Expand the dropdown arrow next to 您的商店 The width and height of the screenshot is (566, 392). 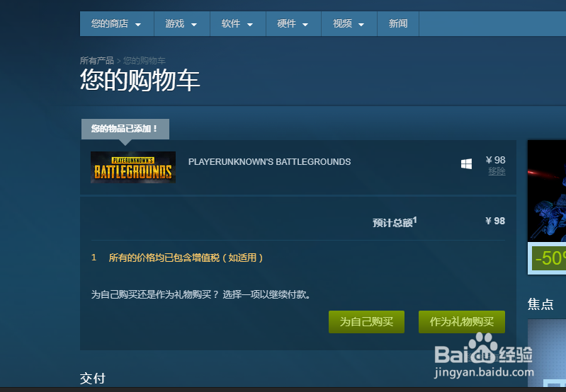click(x=138, y=25)
